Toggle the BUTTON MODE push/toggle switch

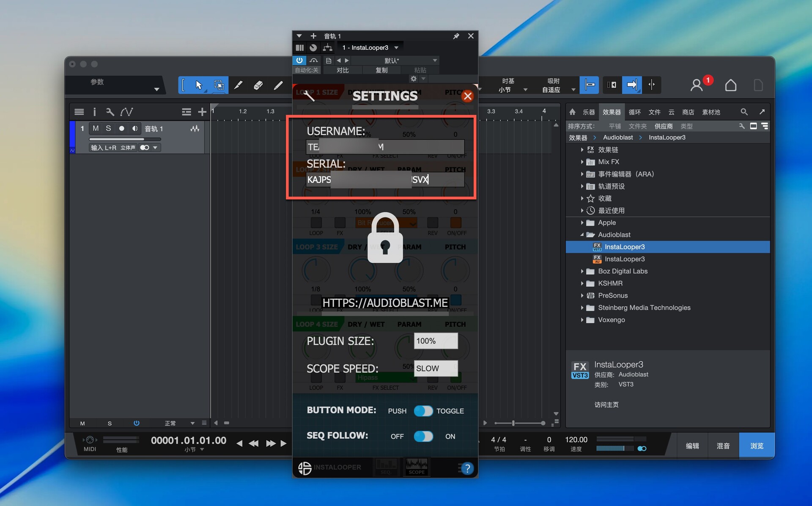pos(423,411)
